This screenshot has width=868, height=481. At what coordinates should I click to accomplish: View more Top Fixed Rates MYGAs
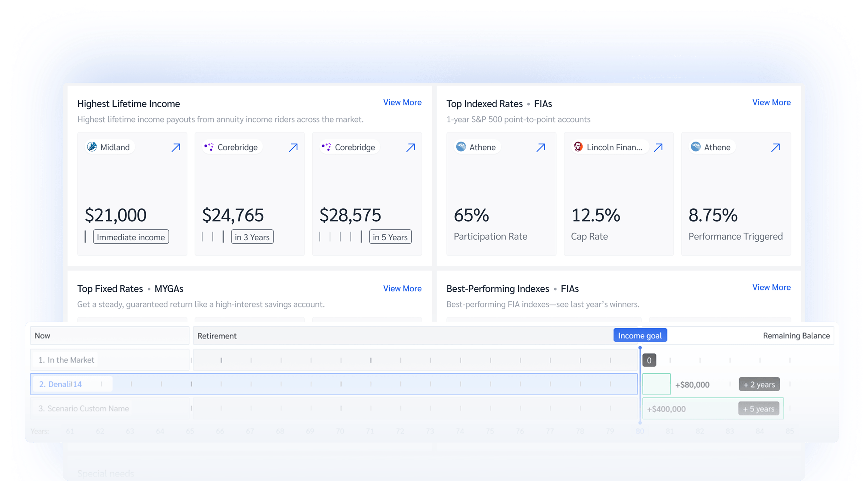(402, 288)
